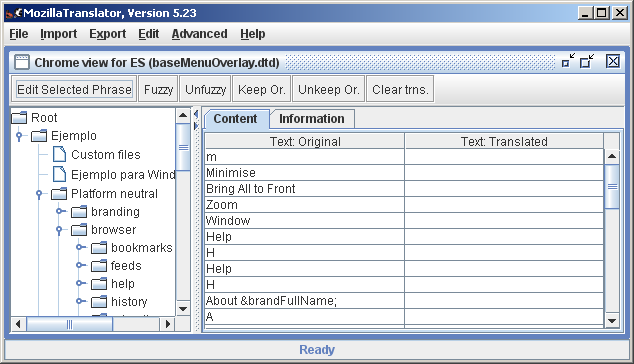Open the Export menu
Screen dimensions: 634x364
(x=108, y=34)
